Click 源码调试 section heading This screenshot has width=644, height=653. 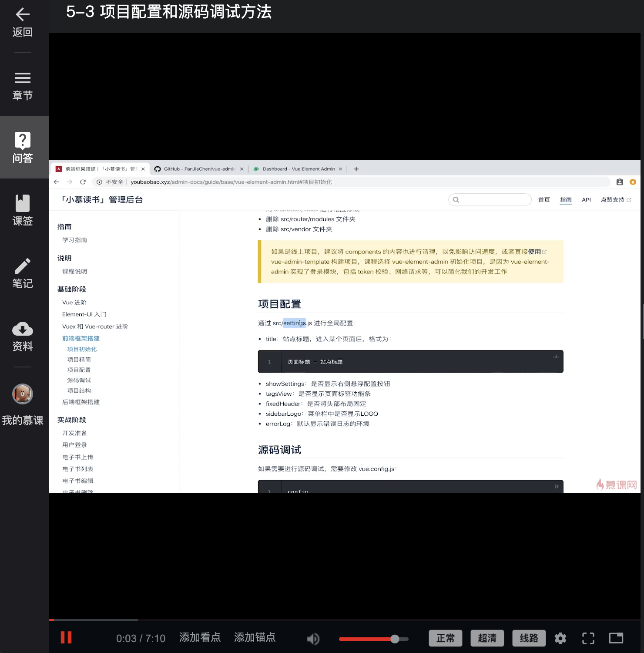pos(279,450)
